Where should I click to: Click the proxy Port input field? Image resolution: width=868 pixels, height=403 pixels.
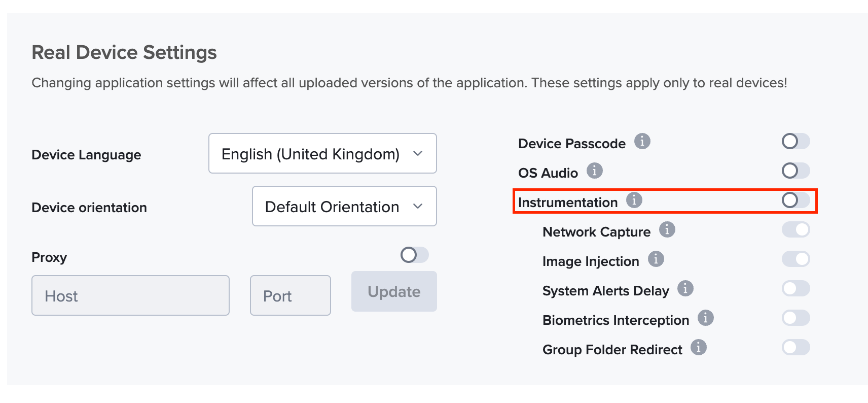[x=290, y=295]
